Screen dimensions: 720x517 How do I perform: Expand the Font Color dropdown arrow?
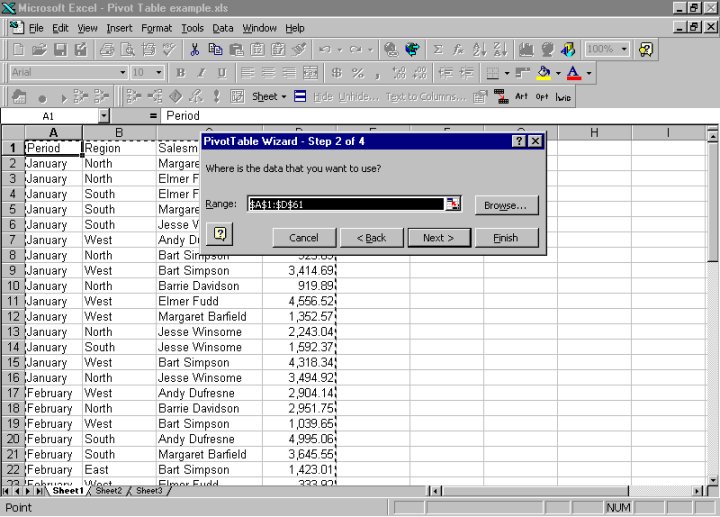(589, 73)
